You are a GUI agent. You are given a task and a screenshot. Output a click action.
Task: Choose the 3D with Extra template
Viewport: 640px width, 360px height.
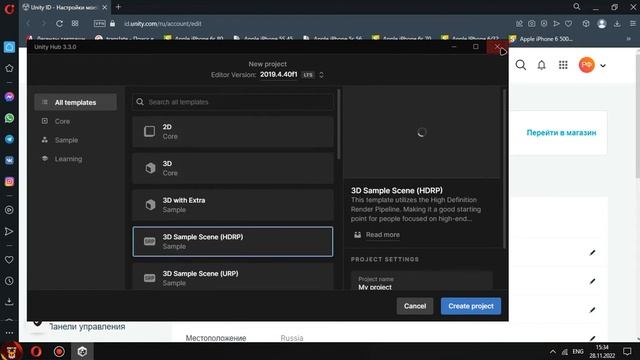click(x=233, y=205)
